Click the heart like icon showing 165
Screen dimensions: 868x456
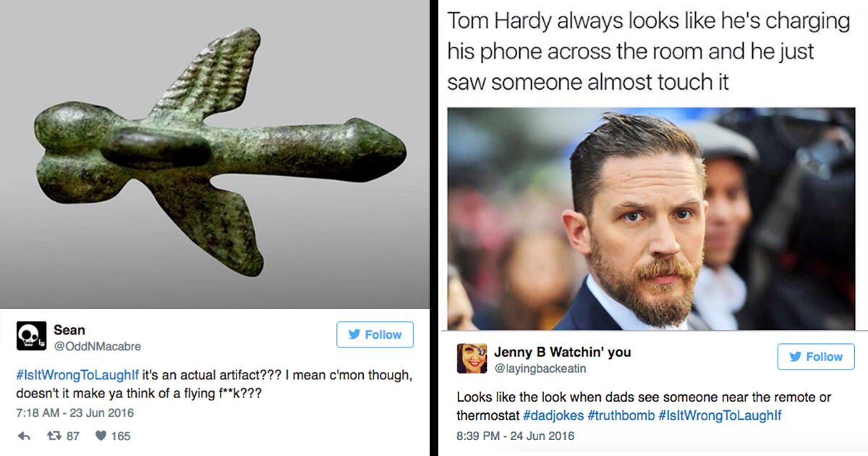point(100,436)
